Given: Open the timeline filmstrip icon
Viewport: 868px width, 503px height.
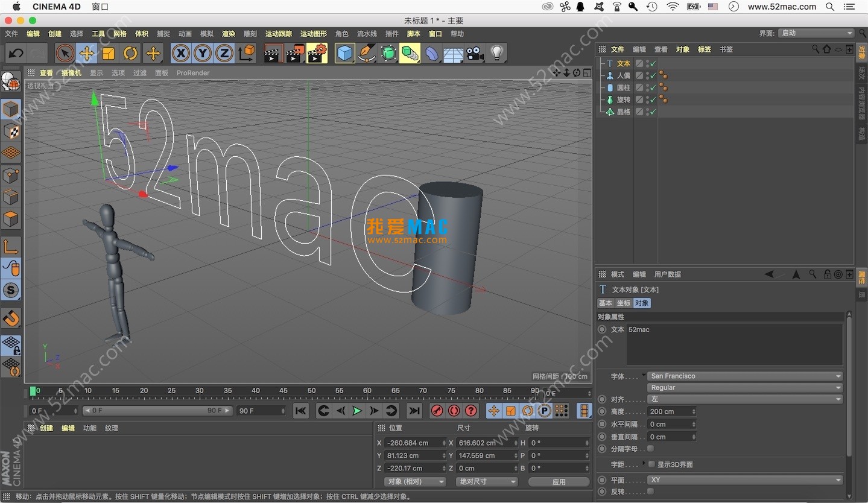Looking at the screenshot, I should (584, 411).
